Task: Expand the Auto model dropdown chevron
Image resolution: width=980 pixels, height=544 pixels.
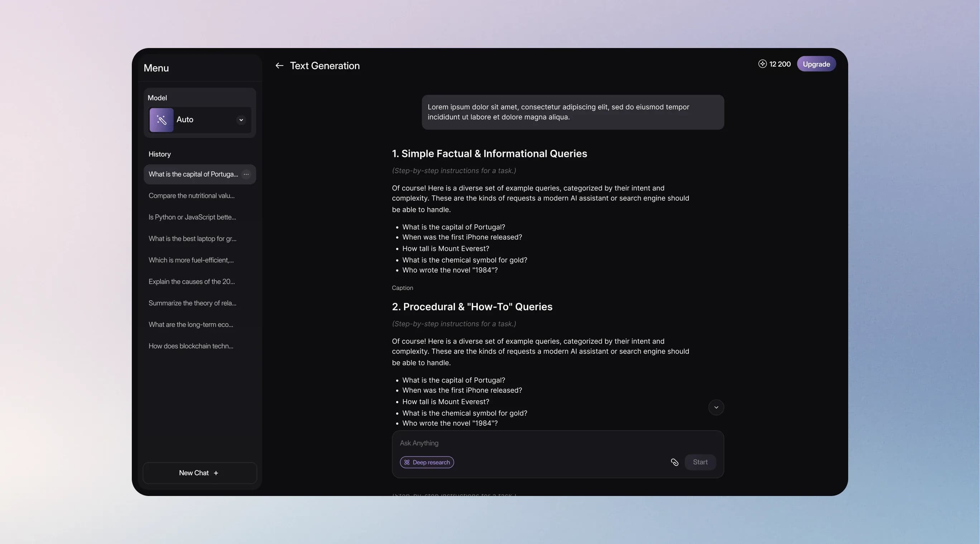Action: 241,120
